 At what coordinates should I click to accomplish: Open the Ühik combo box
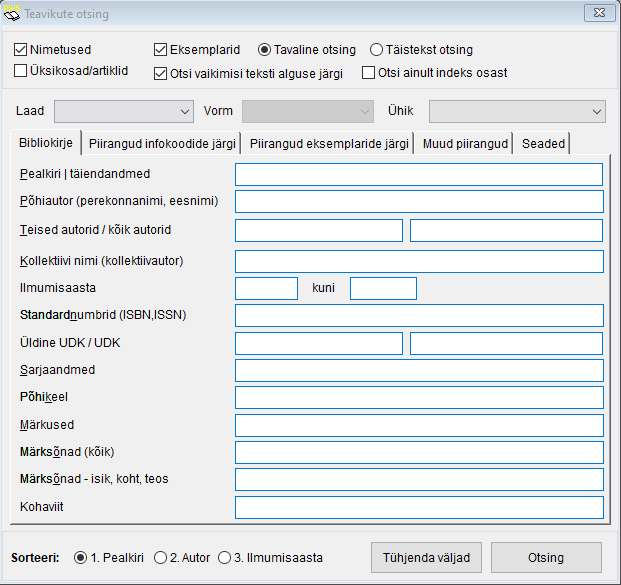517,111
